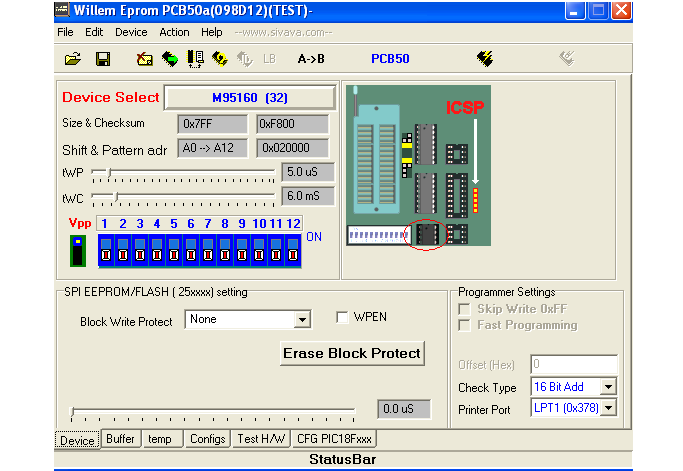Click the Vpp jumper icon

coord(77,250)
